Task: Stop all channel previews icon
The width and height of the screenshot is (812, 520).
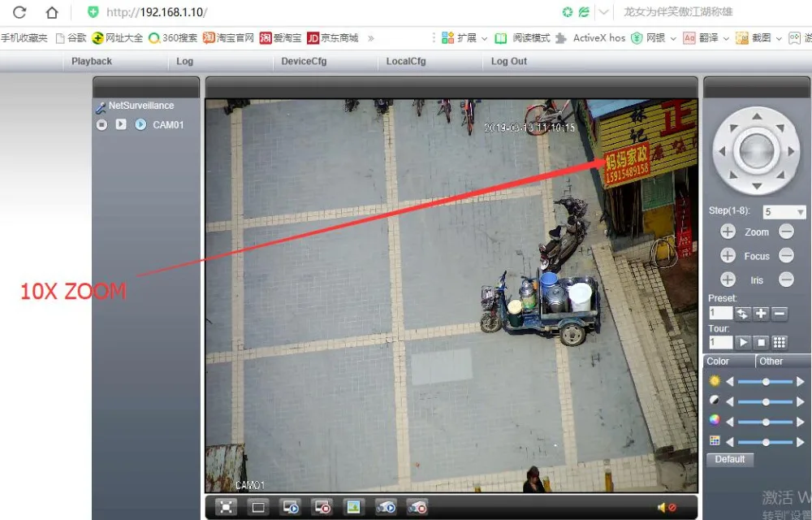Action: click(x=322, y=507)
